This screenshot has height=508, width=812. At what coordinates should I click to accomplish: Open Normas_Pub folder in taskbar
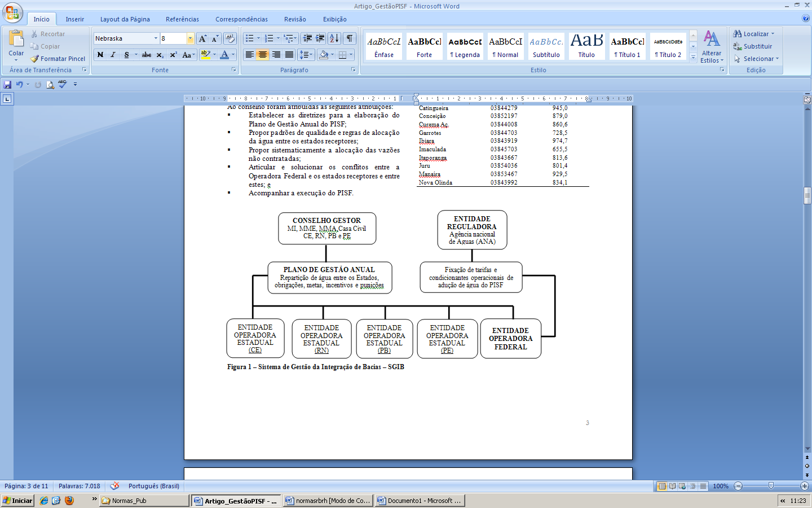[144, 501]
